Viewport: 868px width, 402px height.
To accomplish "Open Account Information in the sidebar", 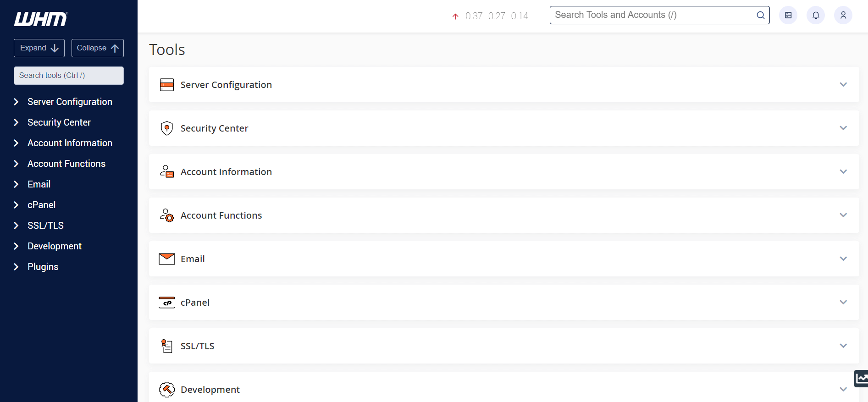I will pyautogui.click(x=70, y=143).
